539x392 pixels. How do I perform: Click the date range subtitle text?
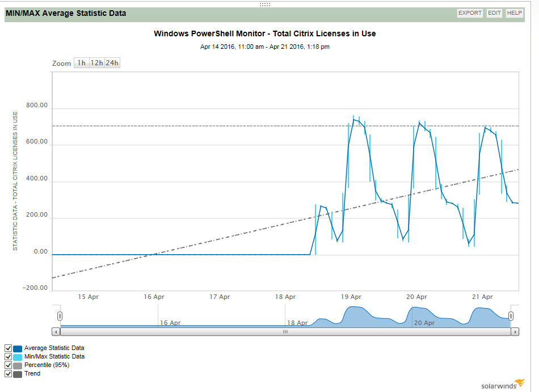click(x=265, y=47)
